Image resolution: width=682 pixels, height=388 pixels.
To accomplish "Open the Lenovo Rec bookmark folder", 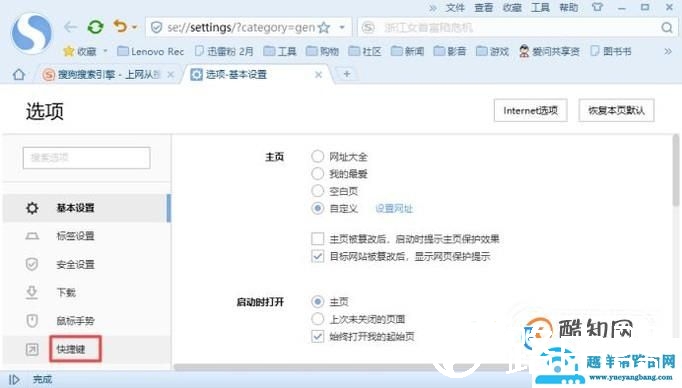I will (x=151, y=51).
